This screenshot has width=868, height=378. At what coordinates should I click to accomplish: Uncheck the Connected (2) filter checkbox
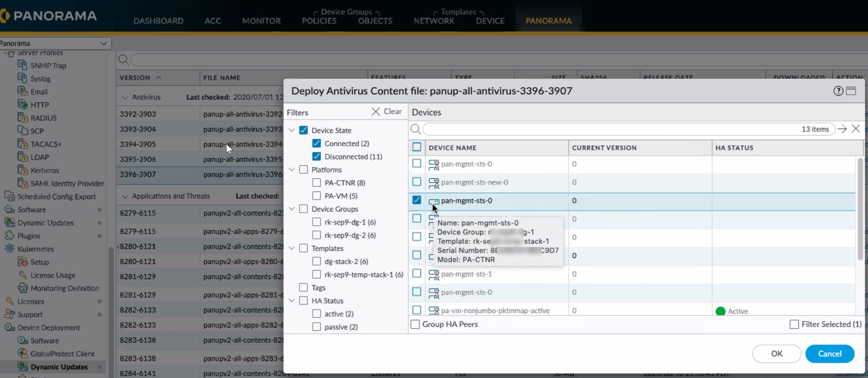[317, 144]
